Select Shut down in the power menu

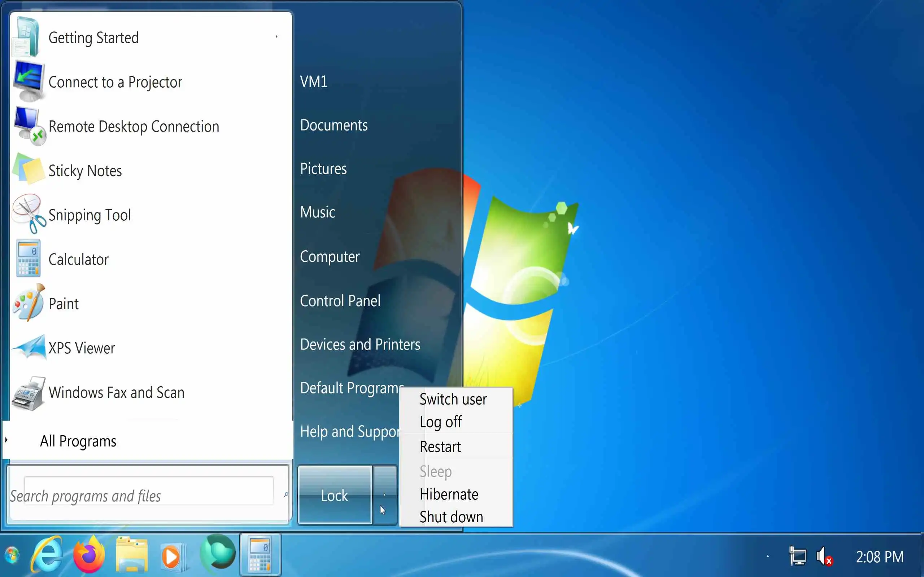pos(451,517)
